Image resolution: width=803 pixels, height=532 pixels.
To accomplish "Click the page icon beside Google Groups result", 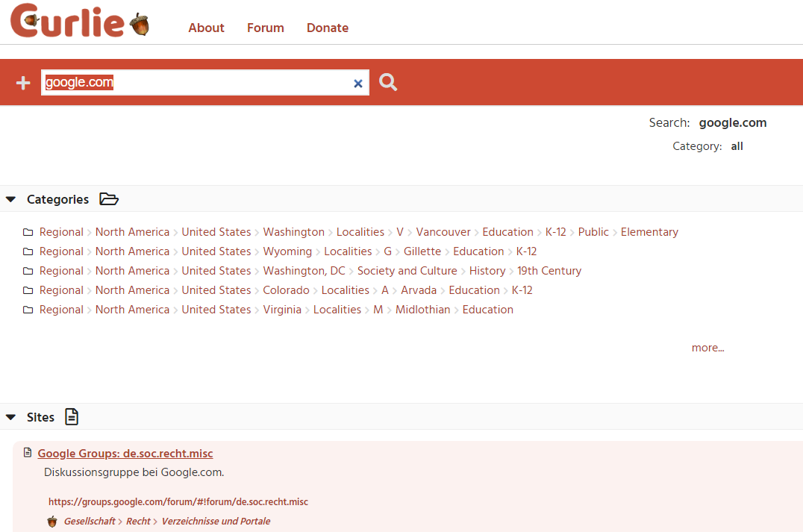I will click(28, 453).
